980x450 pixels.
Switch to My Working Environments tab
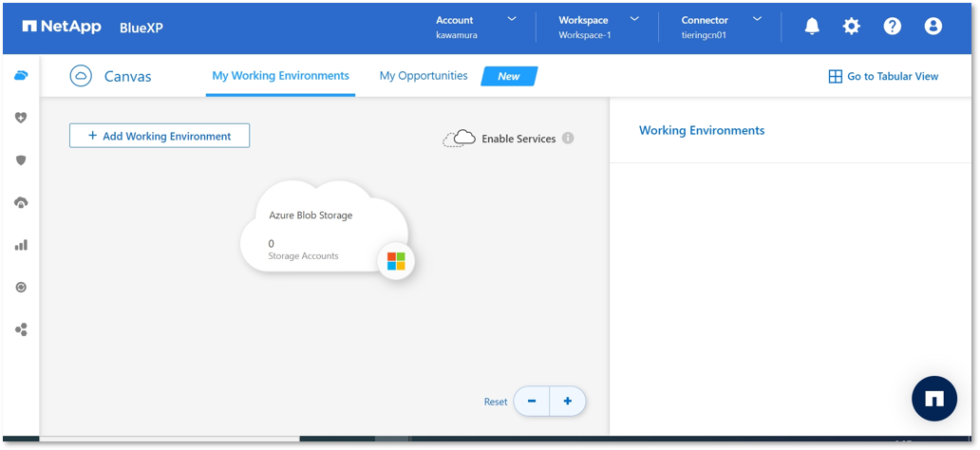[x=281, y=76]
